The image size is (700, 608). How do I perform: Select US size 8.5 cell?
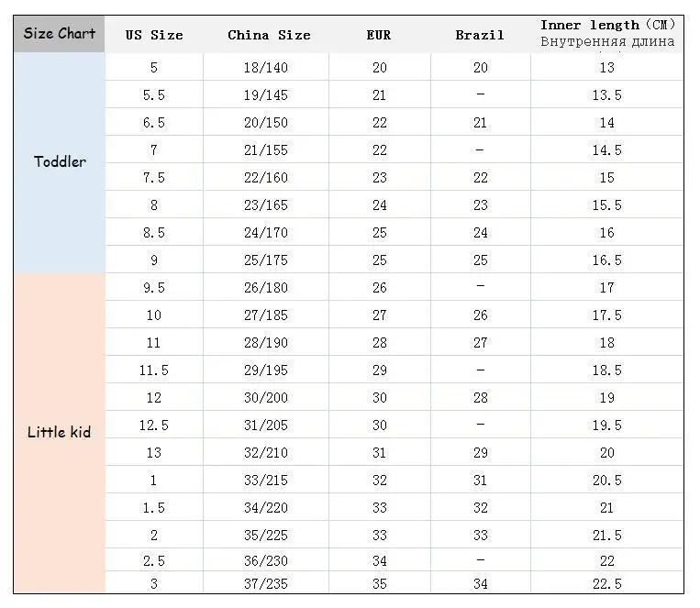tap(154, 233)
